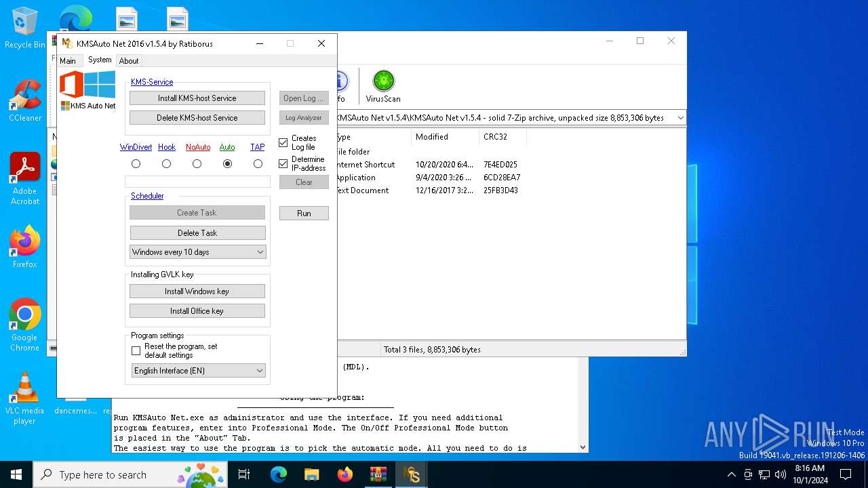
Task: Click the taskbar clock showing 8:16 AM
Action: pyautogui.click(x=810, y=474)
